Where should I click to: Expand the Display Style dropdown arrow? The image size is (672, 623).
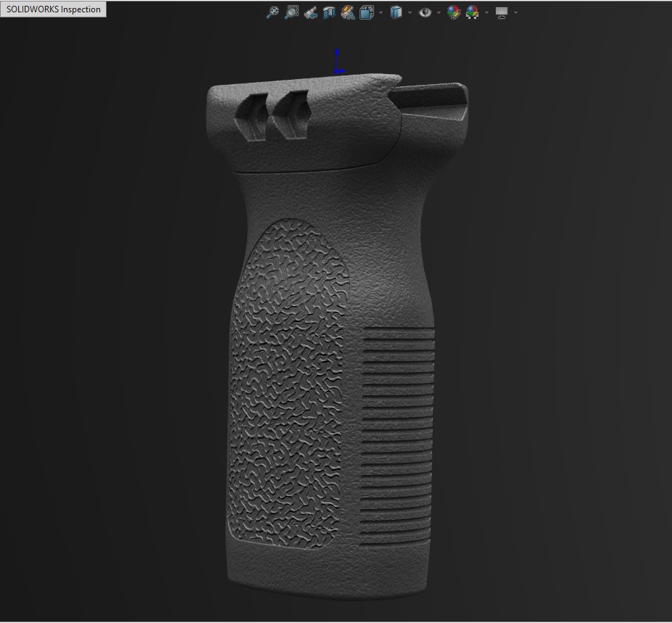click(x=410, y=13)
